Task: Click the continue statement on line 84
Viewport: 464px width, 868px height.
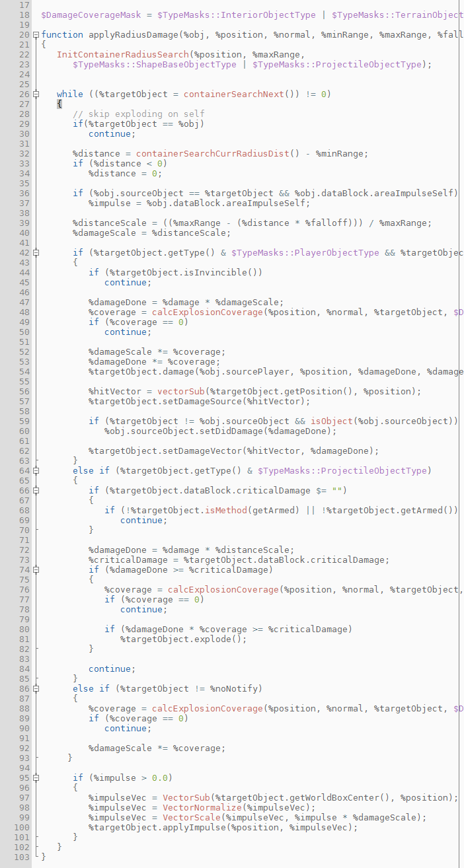Action: [112, 669]
